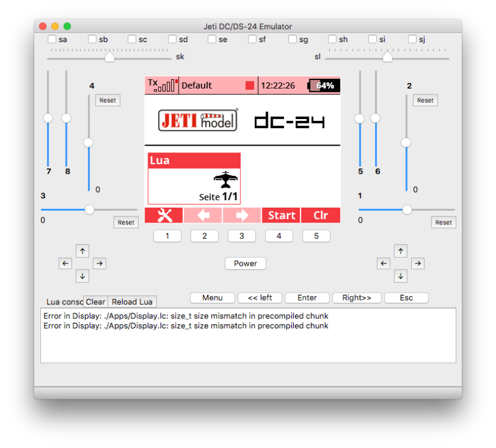Click the battery 64% indicator
This screenshot has width=496, height=448.
tap(324, 86)
